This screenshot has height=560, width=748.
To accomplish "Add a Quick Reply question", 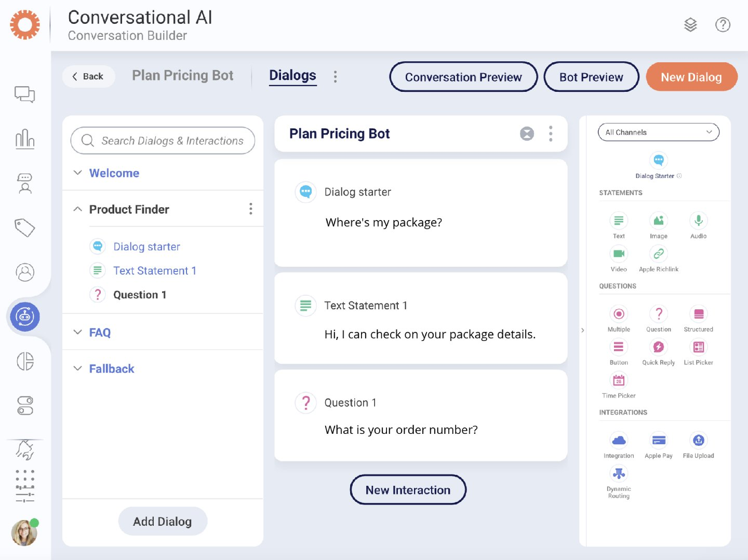I will coord(658,347).
